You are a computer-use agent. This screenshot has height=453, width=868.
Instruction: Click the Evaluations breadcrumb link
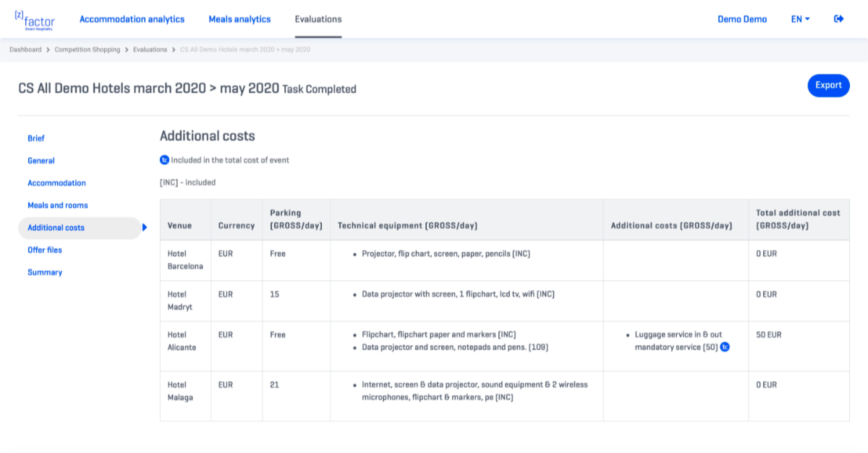point(150,49)
